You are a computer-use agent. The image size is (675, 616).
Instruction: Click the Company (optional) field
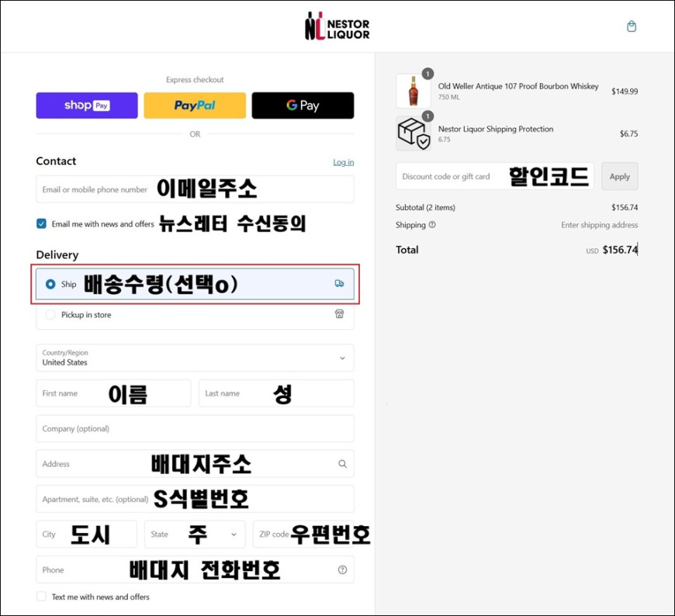[195, 428]
